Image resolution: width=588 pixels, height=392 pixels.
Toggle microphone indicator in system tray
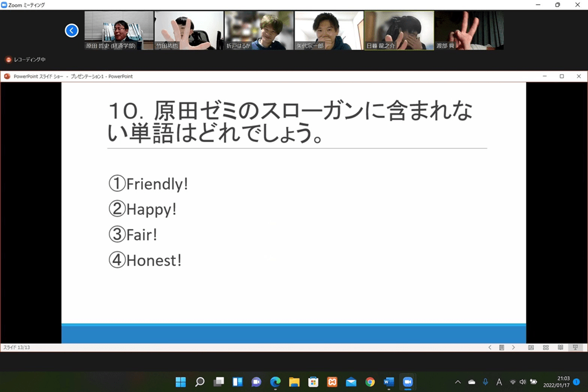coord(485,382)
